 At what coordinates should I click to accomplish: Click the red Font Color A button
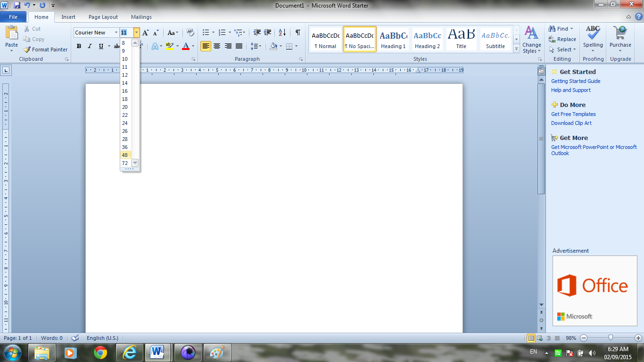pyautogui.click(x=186, y=46)
